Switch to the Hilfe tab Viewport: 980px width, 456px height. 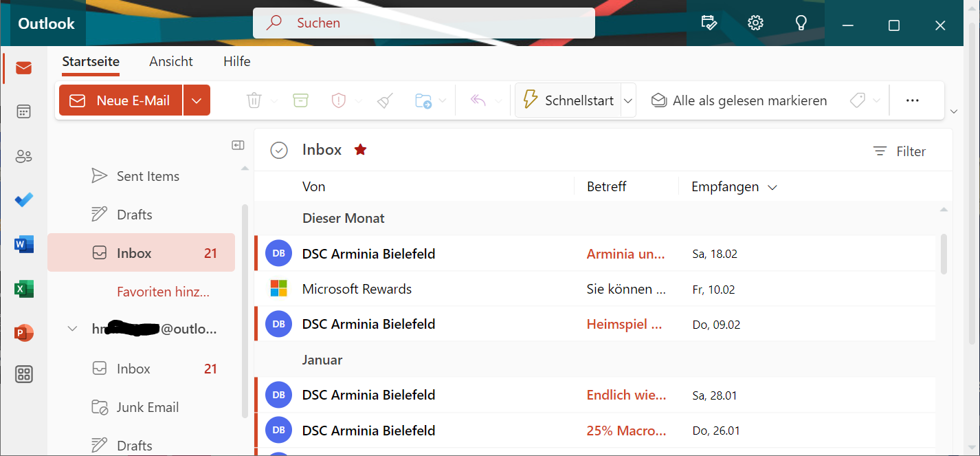pos(236,62)
